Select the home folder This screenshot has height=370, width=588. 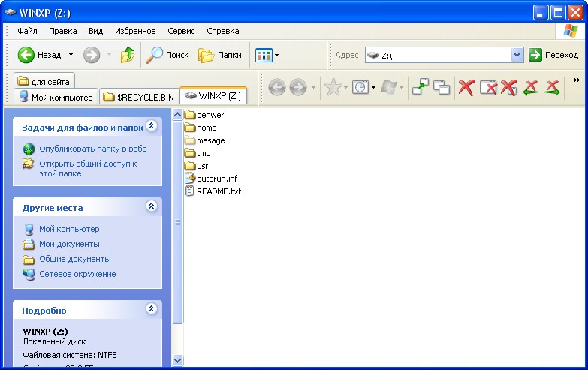[x=201, y=128]
